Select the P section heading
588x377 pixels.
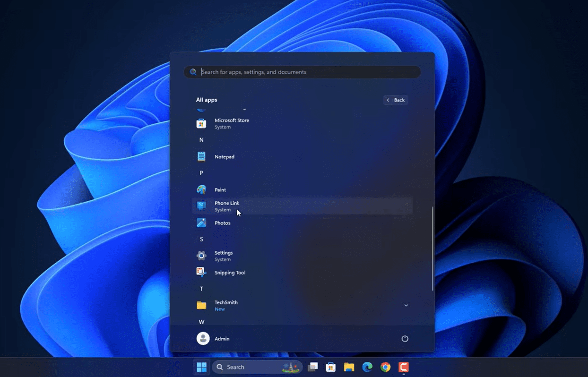[x=201, y=172]
